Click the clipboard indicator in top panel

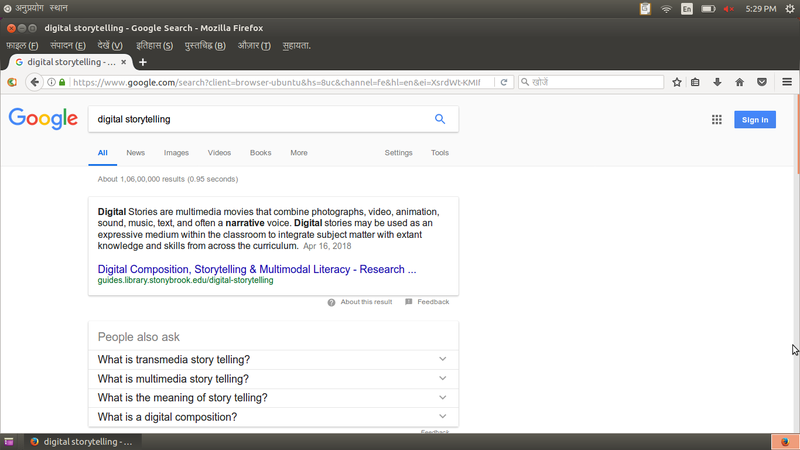point(645,9)
